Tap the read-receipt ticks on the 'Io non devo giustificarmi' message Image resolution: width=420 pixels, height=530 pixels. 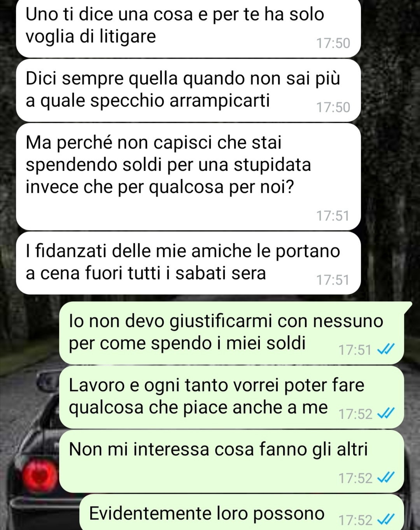[386, 350]
